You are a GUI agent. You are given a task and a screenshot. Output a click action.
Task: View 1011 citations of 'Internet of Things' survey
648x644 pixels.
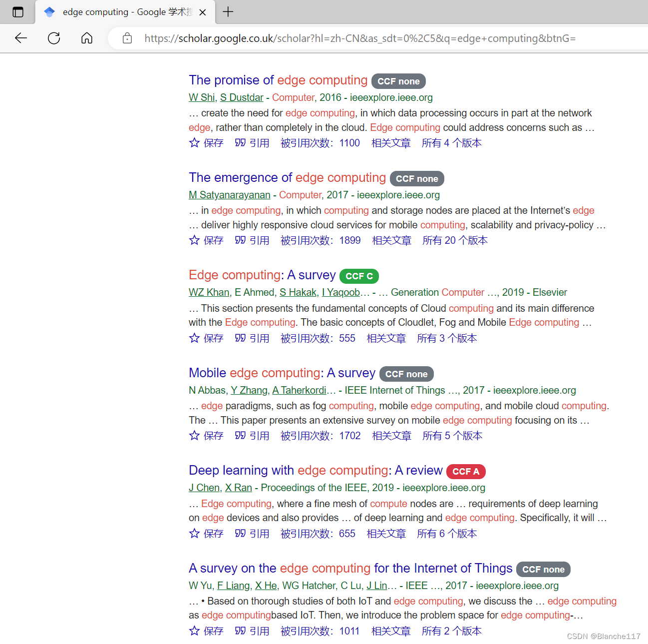click(x=320, y=631)
